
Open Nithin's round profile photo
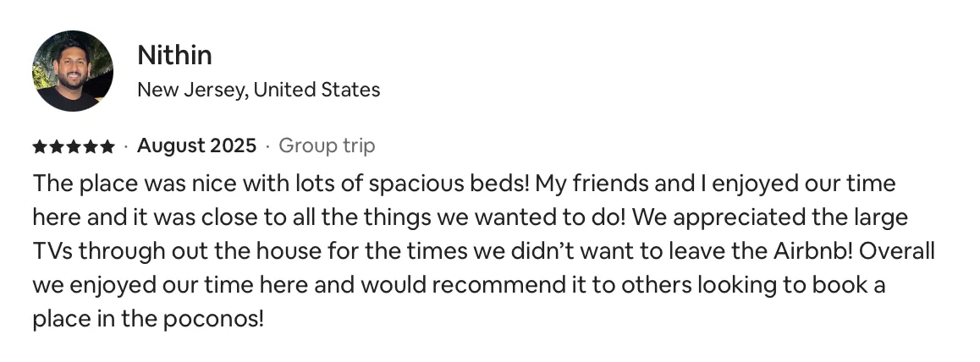point(73,70)
